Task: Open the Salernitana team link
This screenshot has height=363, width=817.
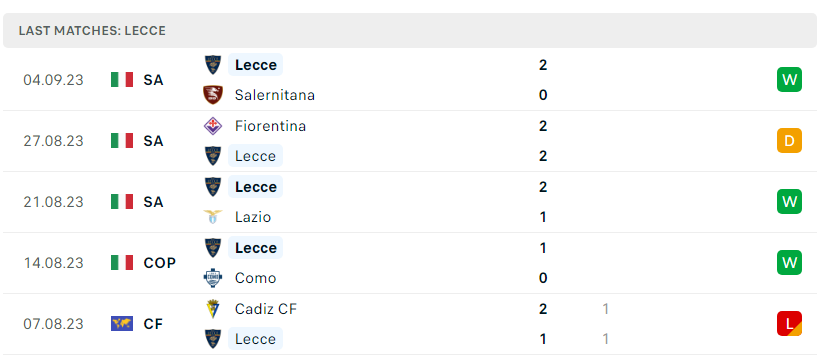Action: [x=275, y=95]
